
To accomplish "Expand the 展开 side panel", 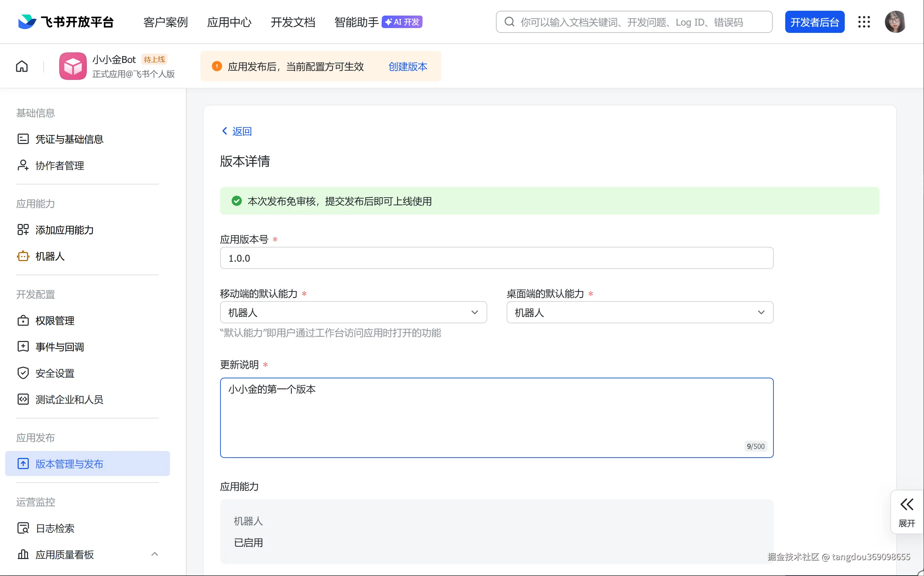I will 906,512.
